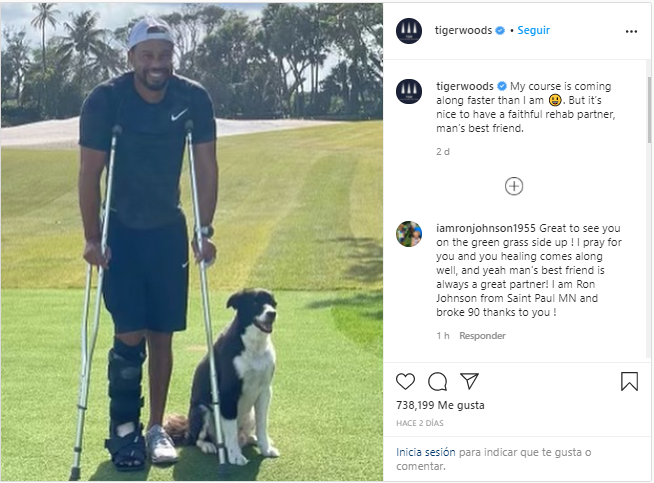View the 738,199 Me gusta likes list
Image resolution: width=654 pixels, height=483 pixels.
[x=440, y=405]
